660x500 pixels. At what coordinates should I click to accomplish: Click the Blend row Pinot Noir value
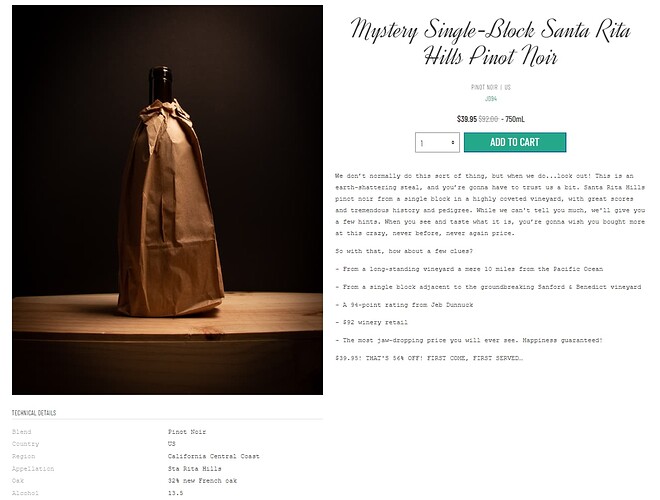187,432
